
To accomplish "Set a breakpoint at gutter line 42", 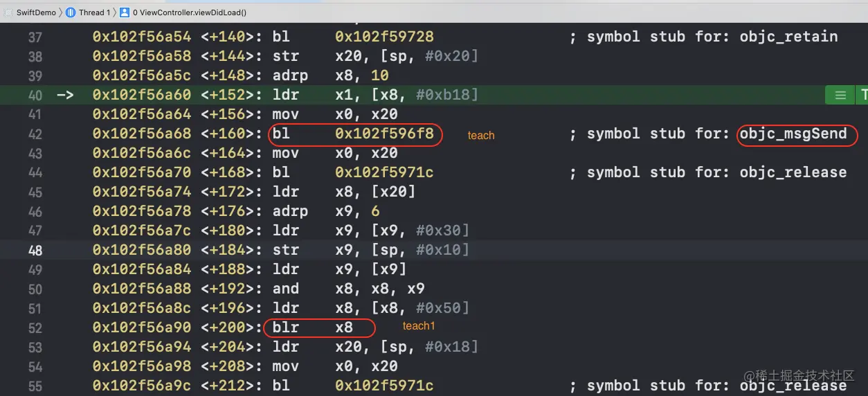I will tap(35, 134).
